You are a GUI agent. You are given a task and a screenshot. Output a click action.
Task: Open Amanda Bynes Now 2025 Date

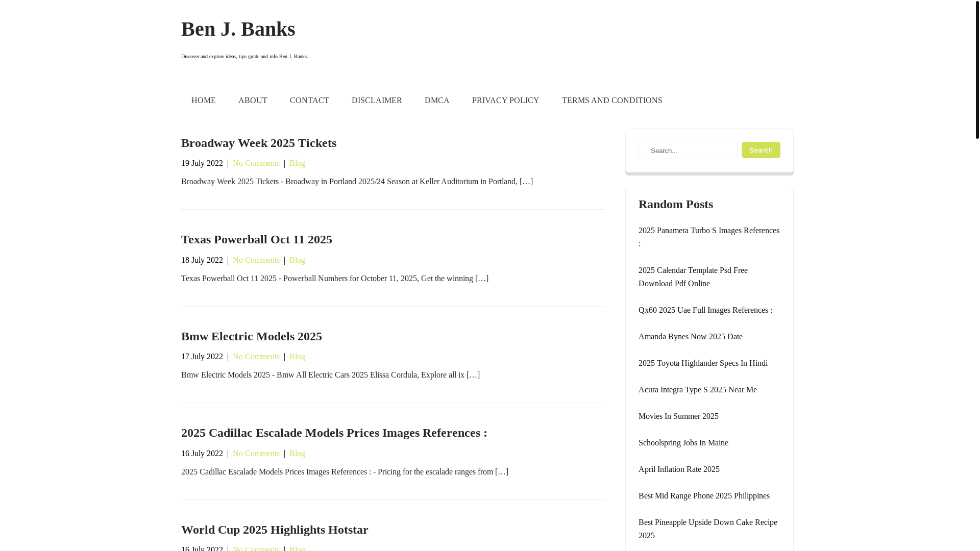[691, 337]
